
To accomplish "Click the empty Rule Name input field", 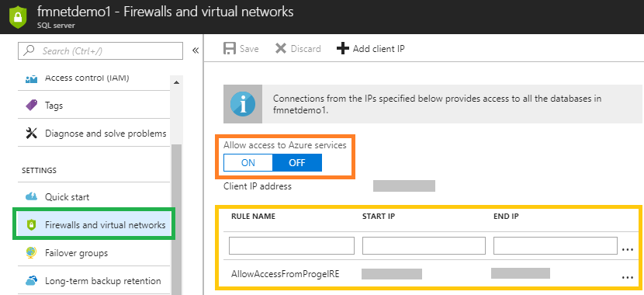I will coord(292,245).
